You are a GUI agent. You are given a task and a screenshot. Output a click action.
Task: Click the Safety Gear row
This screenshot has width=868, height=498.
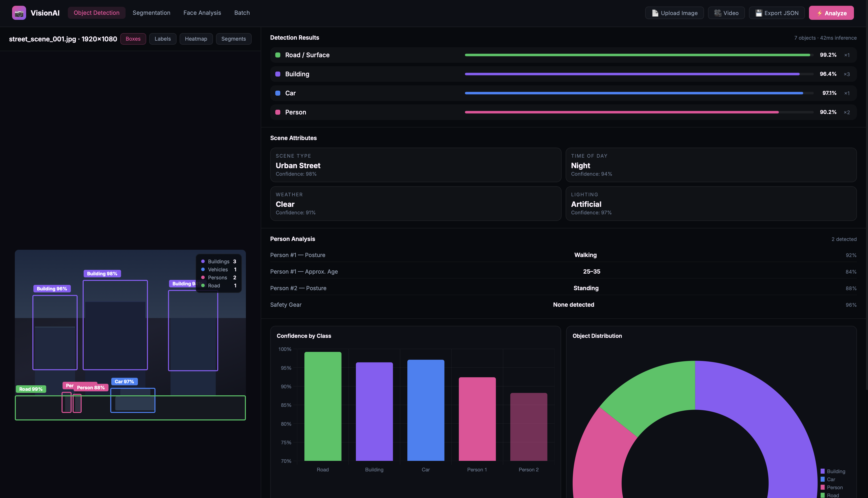tap(564, 305)
